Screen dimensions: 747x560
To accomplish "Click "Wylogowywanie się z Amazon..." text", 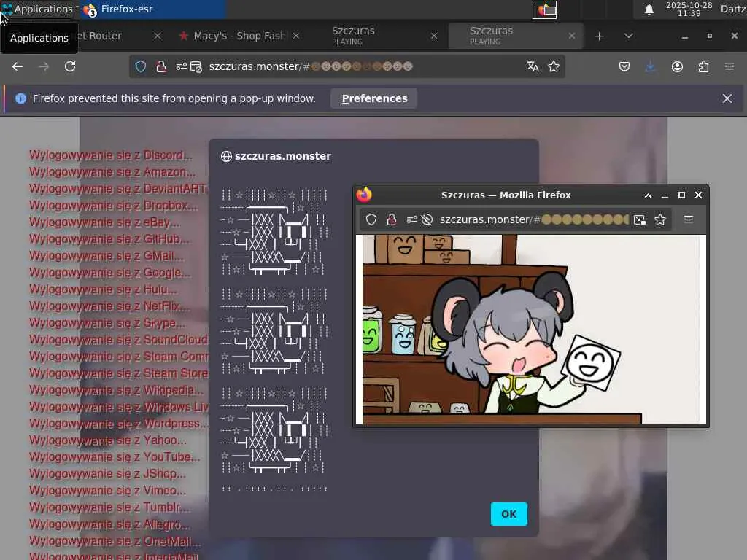I will coord(112,172).
